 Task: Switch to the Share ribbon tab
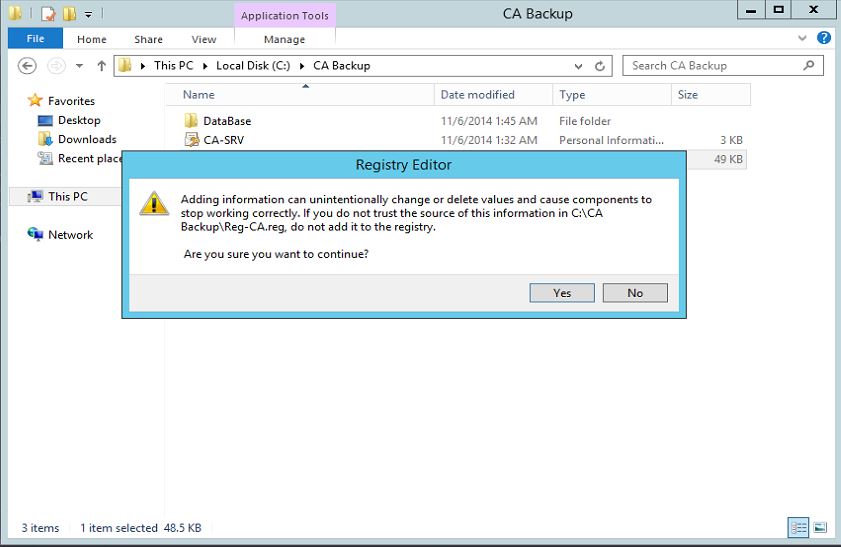coord(149,39)
